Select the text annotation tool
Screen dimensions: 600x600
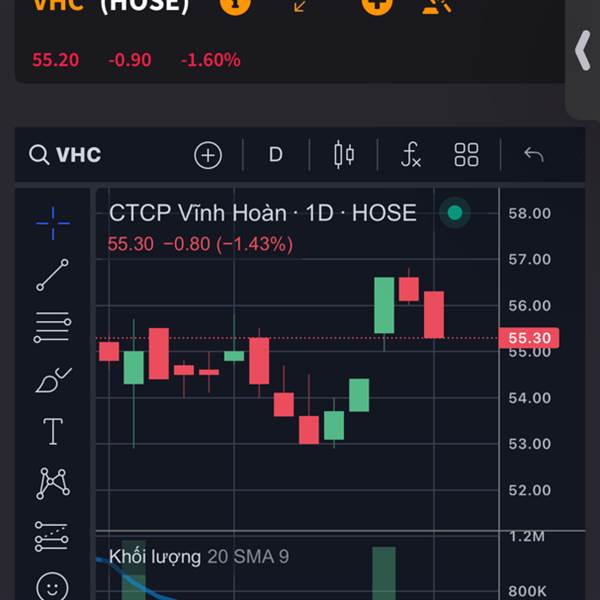53,432
